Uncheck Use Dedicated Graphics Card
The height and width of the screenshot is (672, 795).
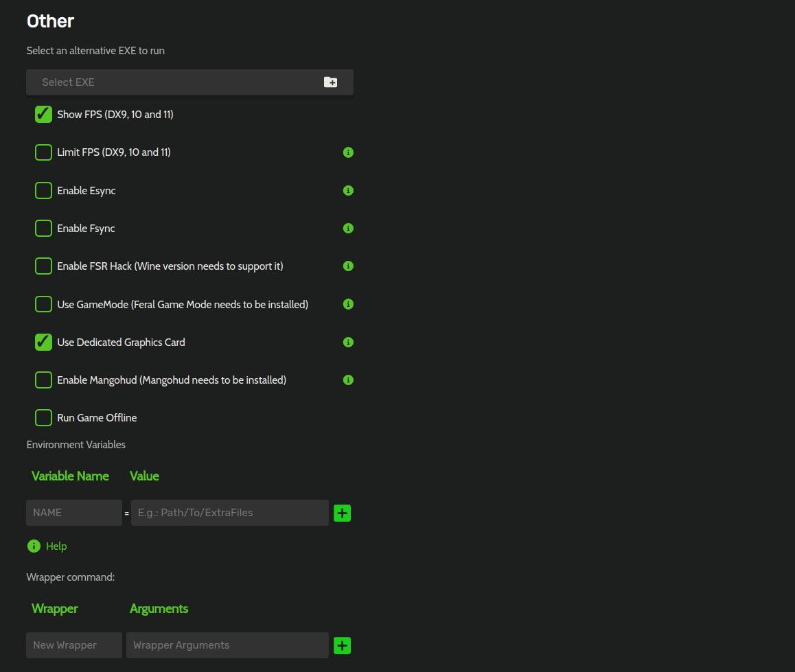coord(43,342)
